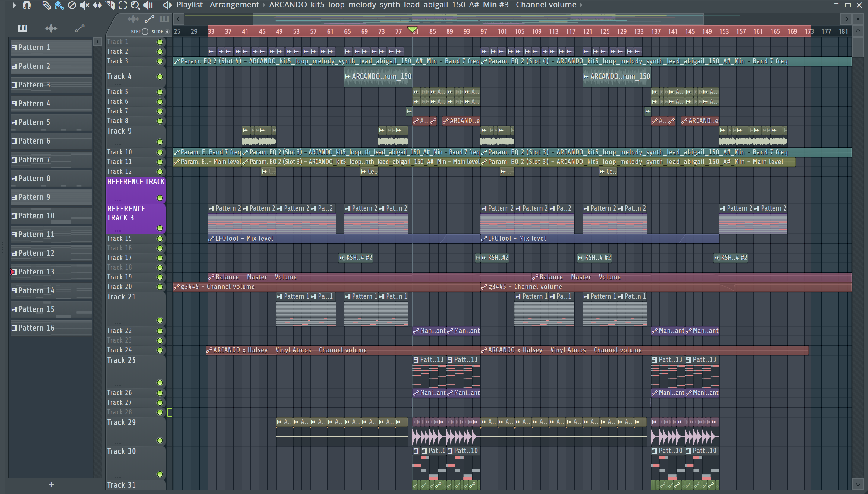This screenshot has height=494, width=868.
Task: Show audio clips in the picker panel
Action: [51, 28]
